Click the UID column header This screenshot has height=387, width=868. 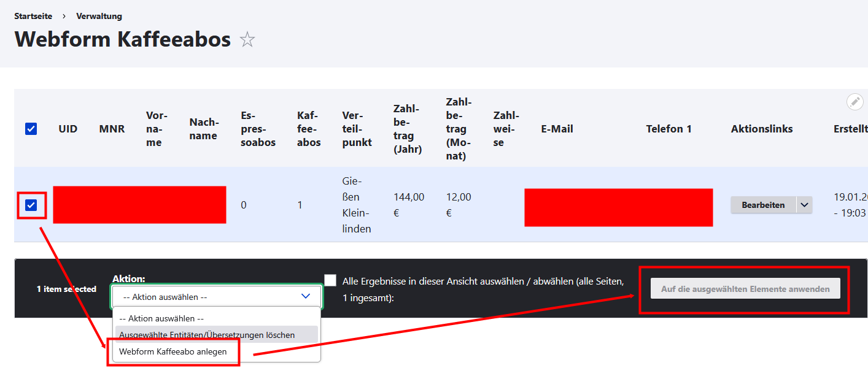tap(68, 129)
